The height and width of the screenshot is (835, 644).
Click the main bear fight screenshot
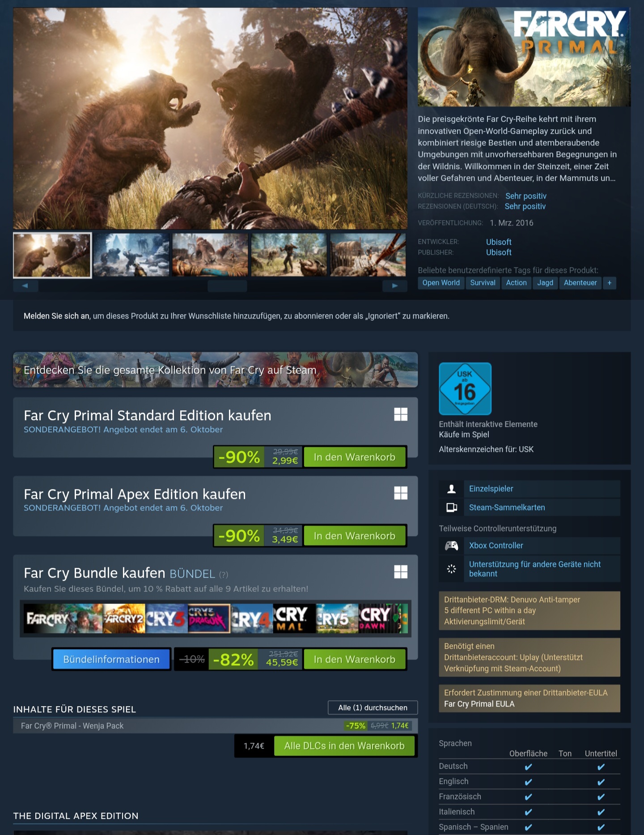[210, 119]
